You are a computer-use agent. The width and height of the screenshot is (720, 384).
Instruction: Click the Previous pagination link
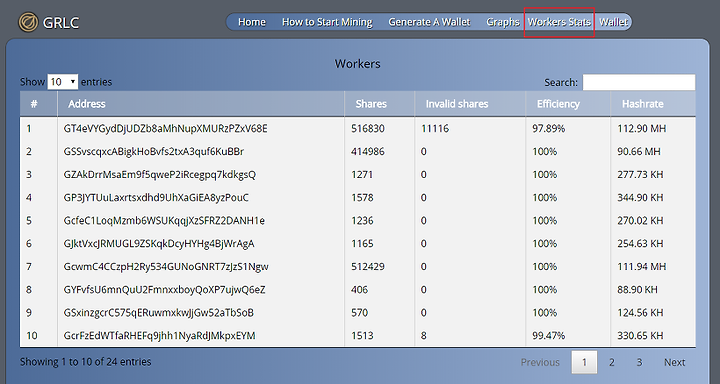click(540, 362)
